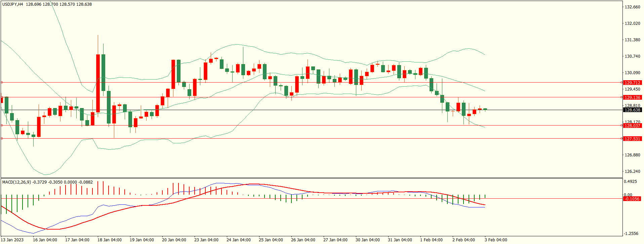Click the 132.660 price axis label

click(x=632, y=7)
